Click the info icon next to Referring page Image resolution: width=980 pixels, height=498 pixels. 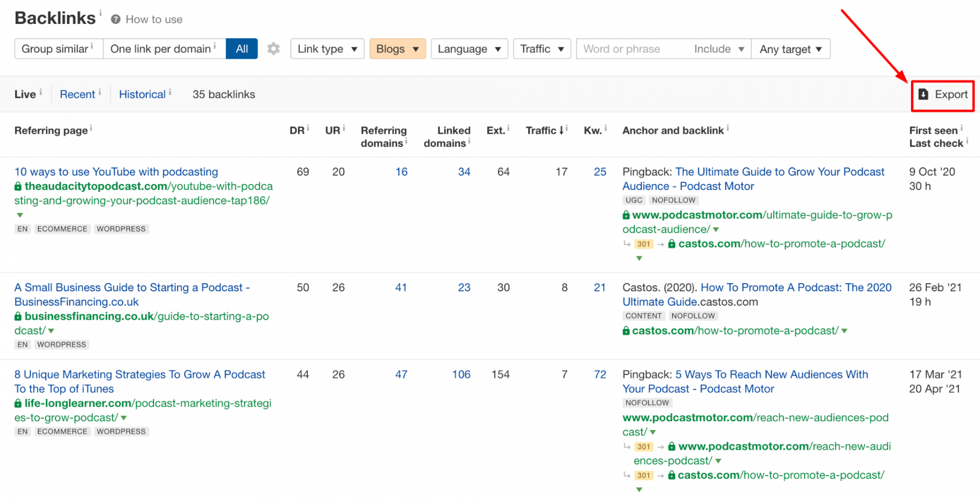tap(91, 128)
